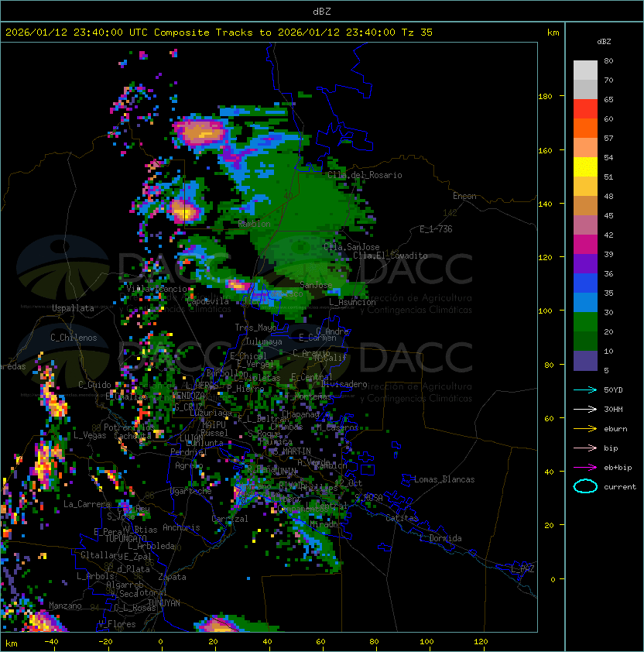Select the royal blue 36 dBZ block
This screenshot has height=652, width=644.
[x=585, y=283]
